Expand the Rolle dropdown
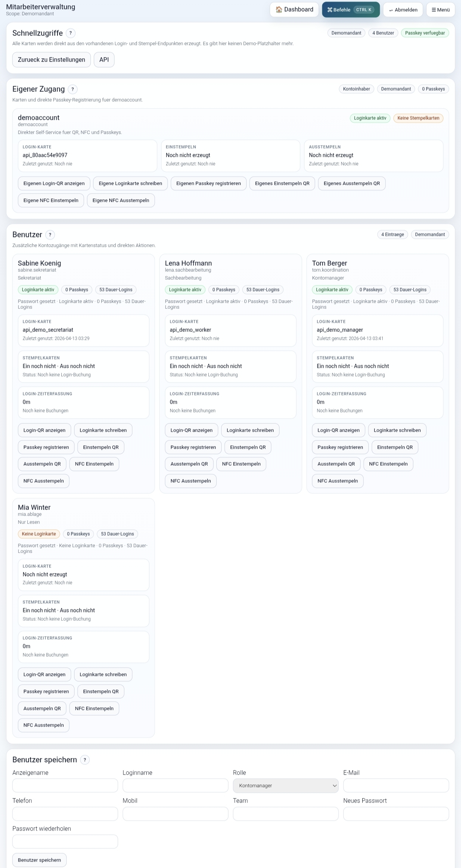 tap(286, 786)
